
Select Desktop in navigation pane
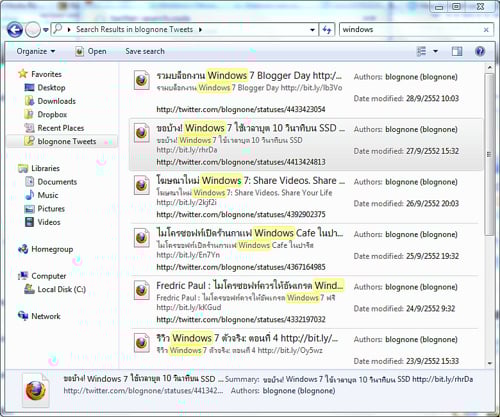pyautogui.click(x=51, y=88)
